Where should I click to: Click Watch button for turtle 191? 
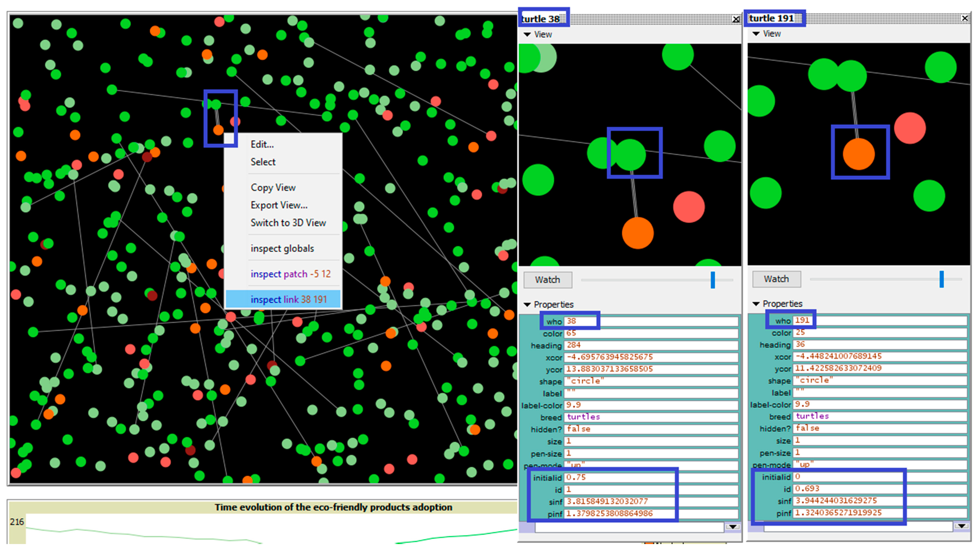click(776, 279)
